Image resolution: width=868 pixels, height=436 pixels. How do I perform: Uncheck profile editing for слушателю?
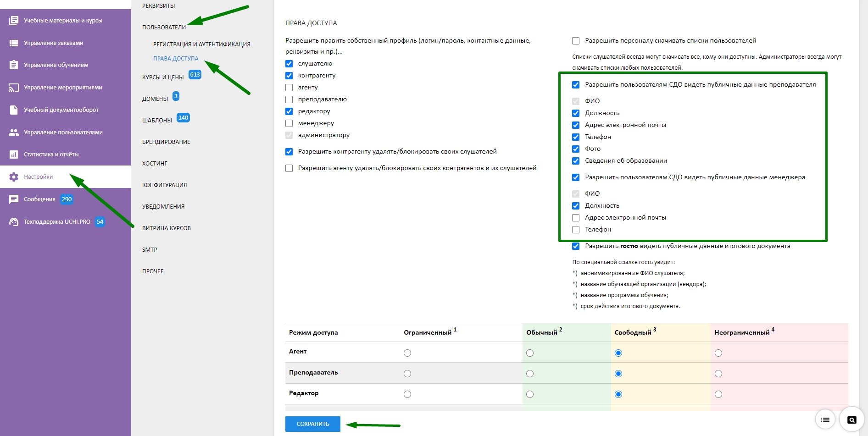coord(289,64)
